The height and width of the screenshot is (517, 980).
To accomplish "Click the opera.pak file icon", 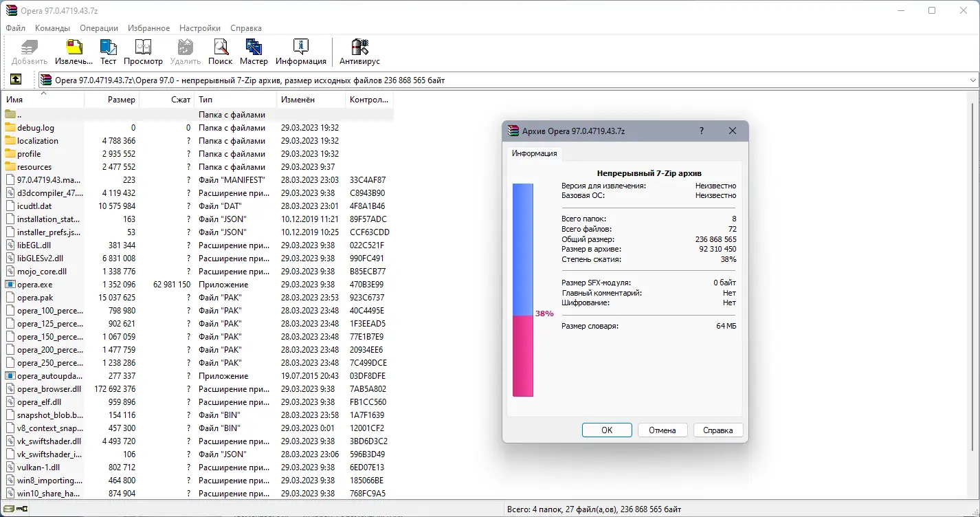I will (x=10, y=297).
